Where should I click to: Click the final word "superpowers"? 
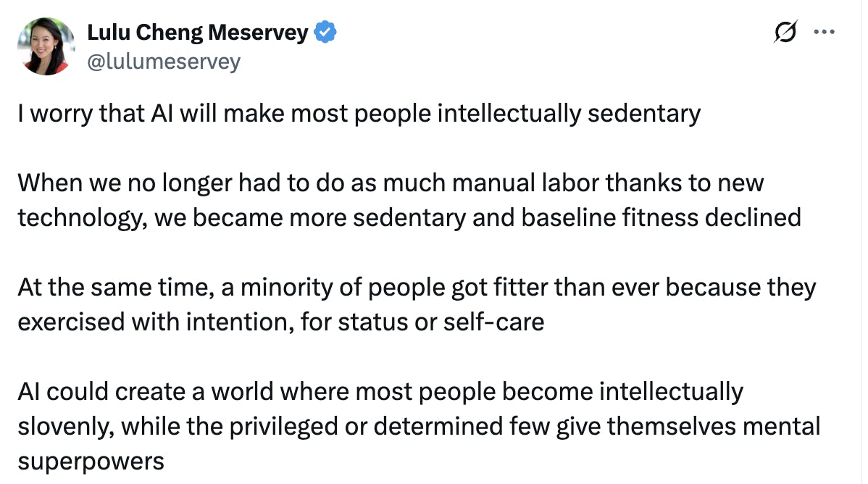pos(91,460)
